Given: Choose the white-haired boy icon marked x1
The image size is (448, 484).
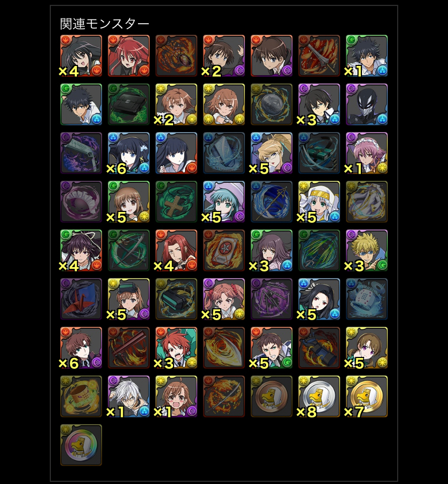Looking at the screenshot, I should (129, 396).
